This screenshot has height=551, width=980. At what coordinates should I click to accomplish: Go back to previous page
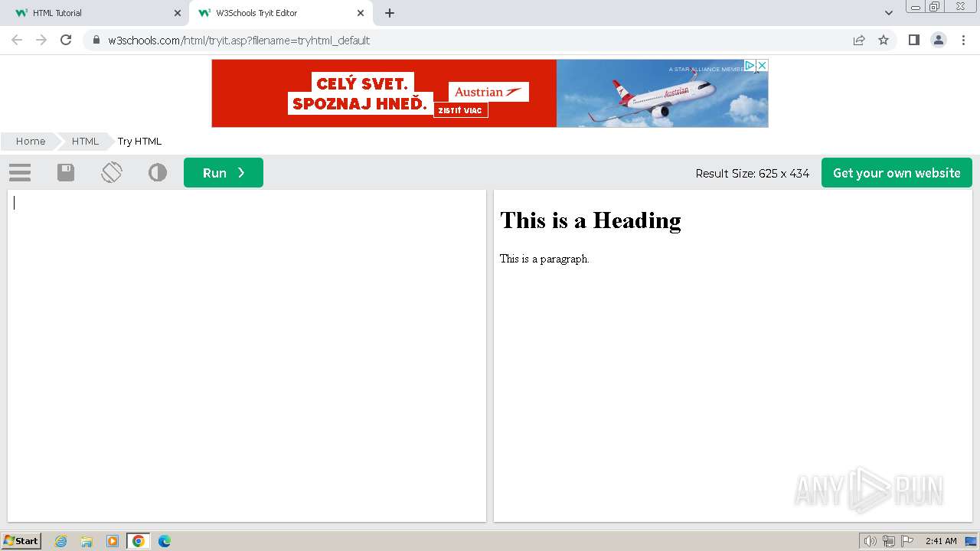[x=17, y=40]
